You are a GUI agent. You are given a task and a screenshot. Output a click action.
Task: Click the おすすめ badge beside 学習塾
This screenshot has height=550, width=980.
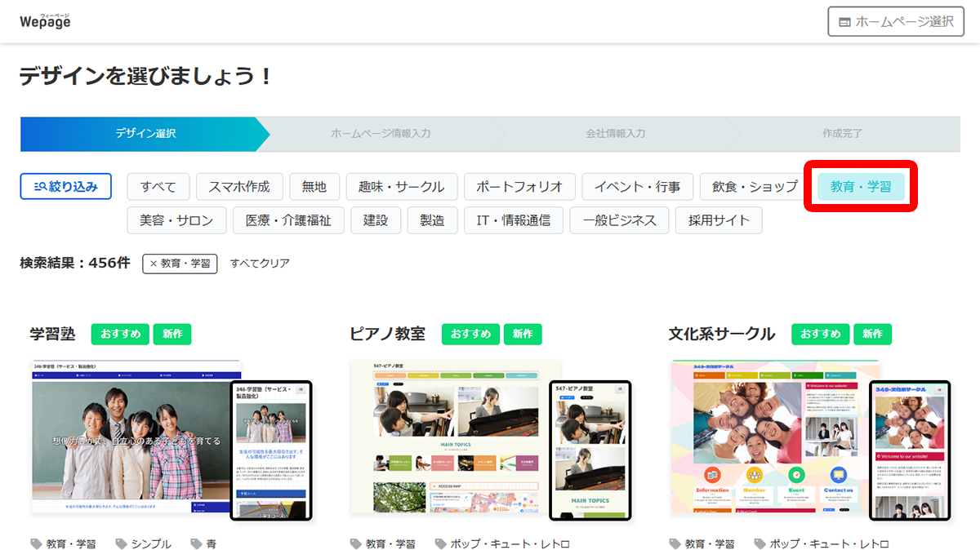click(x=120, y=334)
